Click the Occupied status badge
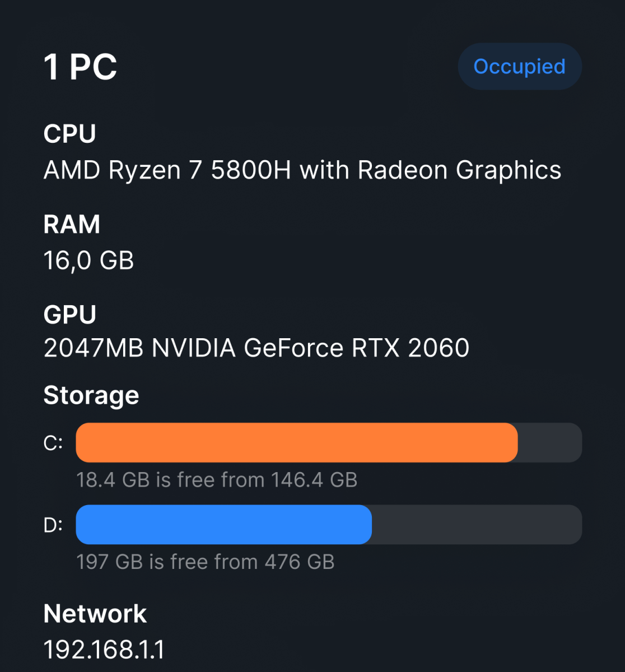 click(519, 67)
